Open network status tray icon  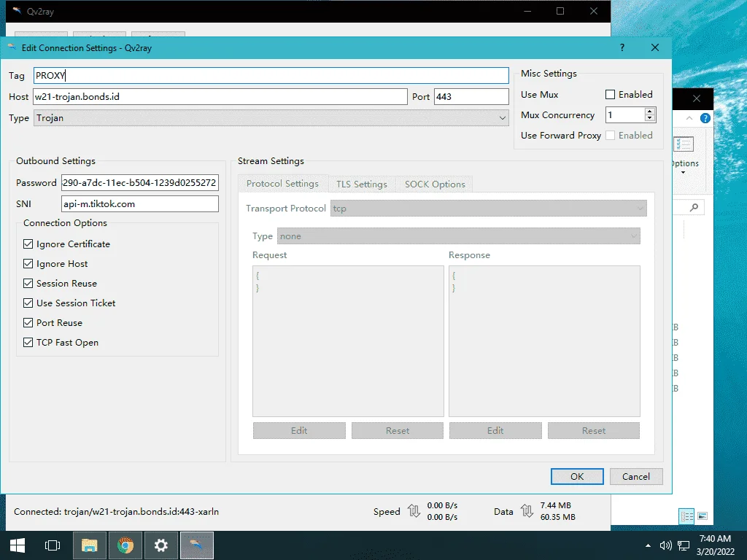[x=684, y=545]
